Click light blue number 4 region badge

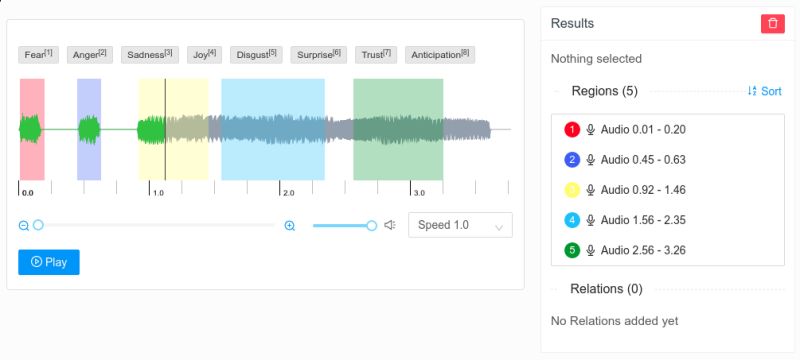(x=572, y=220)
